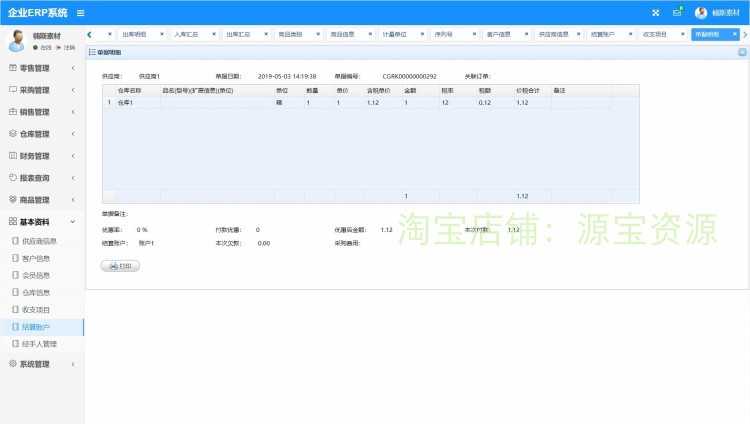750x424 pixels.
Task: Expand the 财务管理 chevron
Action: (x=73, y=156)
